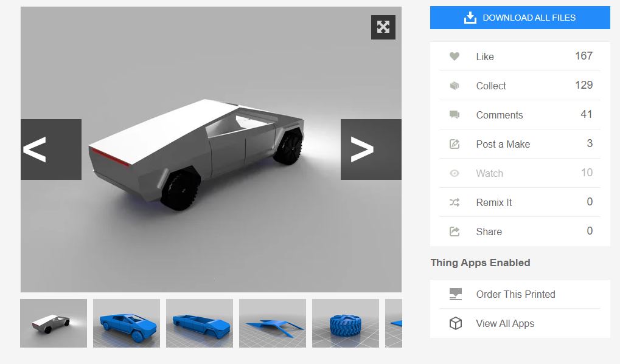Click the Remix It shuffle icon

tap(455, 202)
